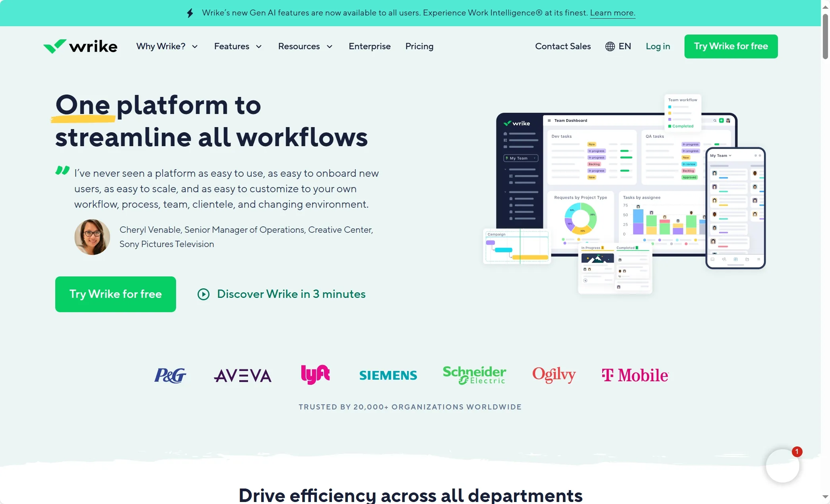Screen dimensions: 830x504
Task: Click Contact Sales header link
Action: pyautogui.click(x=562, y=46)
